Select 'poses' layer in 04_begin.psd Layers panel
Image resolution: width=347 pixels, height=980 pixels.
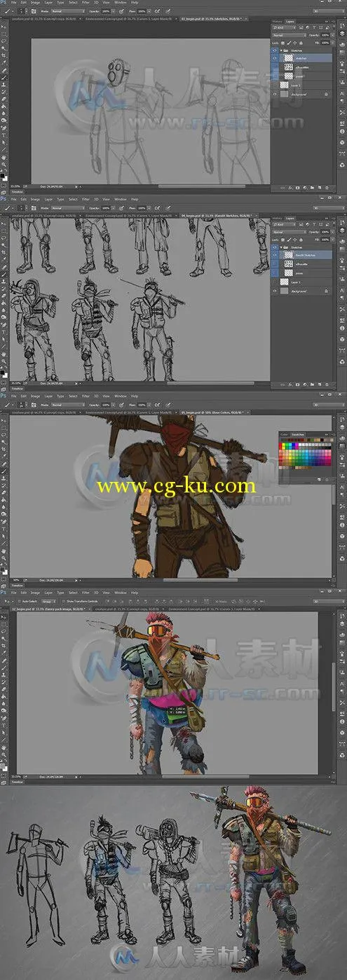coord(301,273)
